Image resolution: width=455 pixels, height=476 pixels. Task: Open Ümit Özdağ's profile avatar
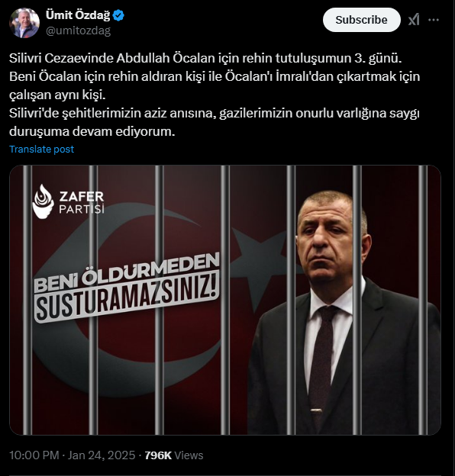[24, 23]
